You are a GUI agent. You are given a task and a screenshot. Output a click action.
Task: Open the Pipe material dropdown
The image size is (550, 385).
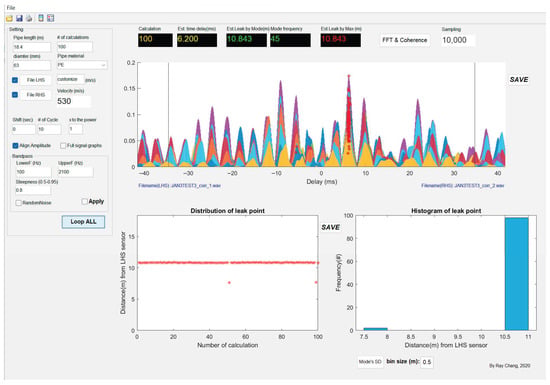click(x=82, y=65)
